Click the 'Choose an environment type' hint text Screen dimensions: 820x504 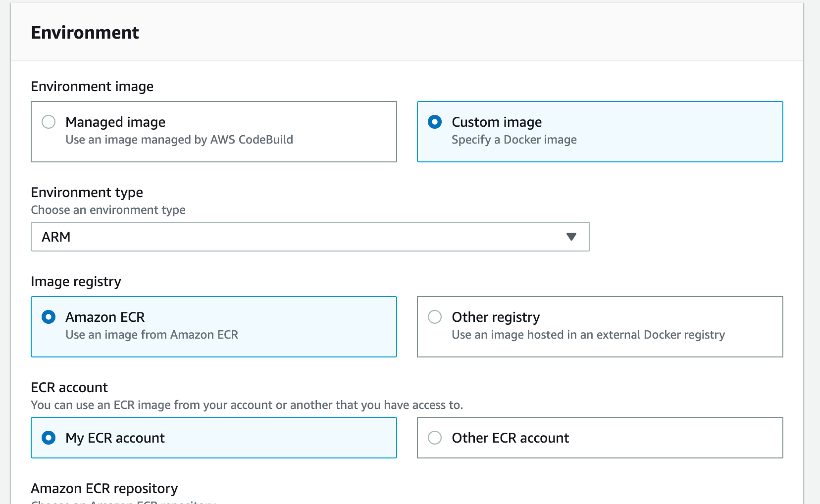[108, 210]
